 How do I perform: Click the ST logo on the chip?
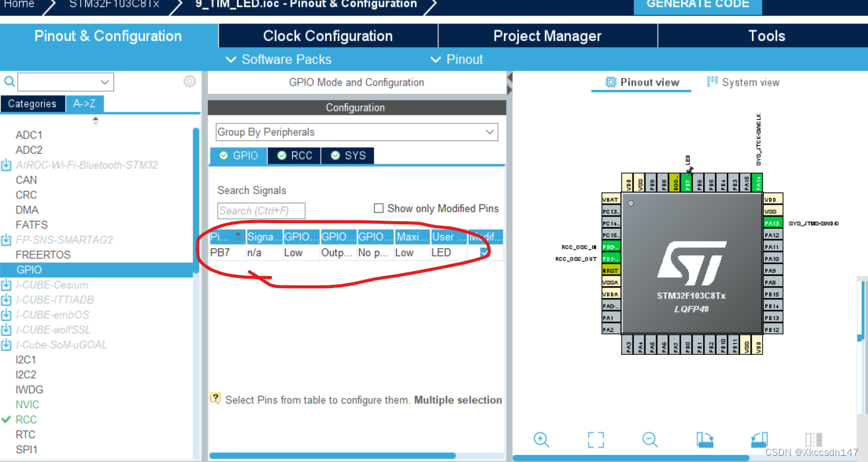coord(692,262)
